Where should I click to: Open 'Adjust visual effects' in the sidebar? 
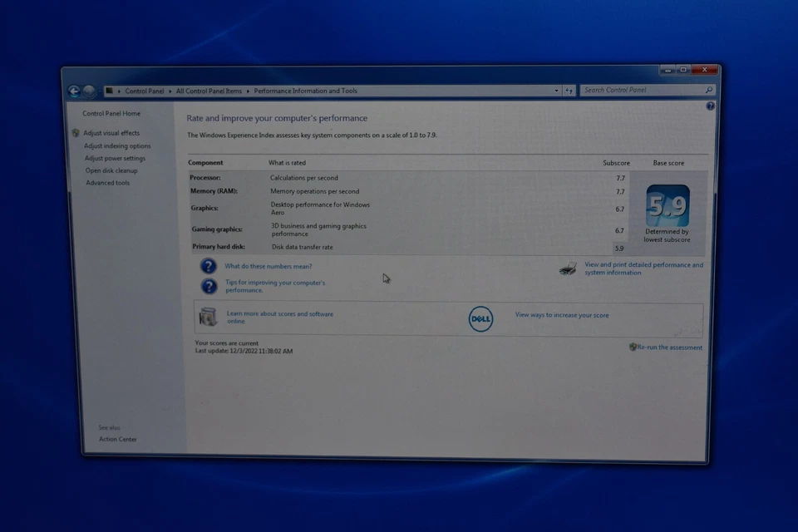tap(111, 133)
